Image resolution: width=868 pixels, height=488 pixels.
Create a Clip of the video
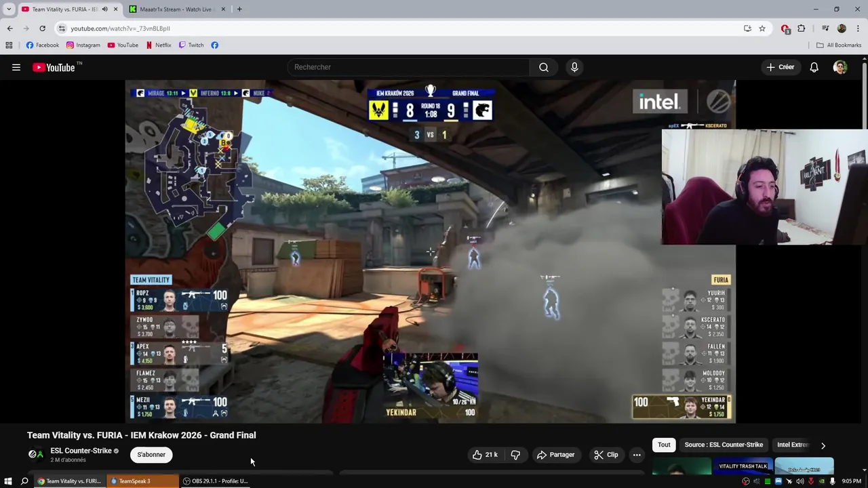pyautogui.click(x=606, y=455)
